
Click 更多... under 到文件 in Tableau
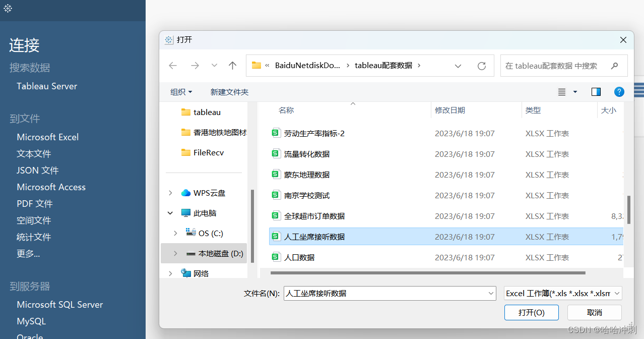coord(28,254)
